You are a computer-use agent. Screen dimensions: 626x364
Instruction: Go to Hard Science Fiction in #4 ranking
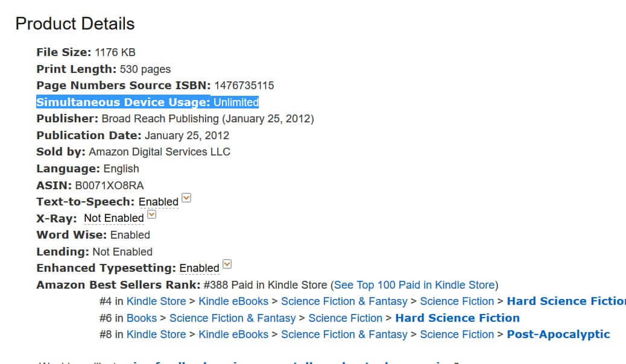[566, 301]
